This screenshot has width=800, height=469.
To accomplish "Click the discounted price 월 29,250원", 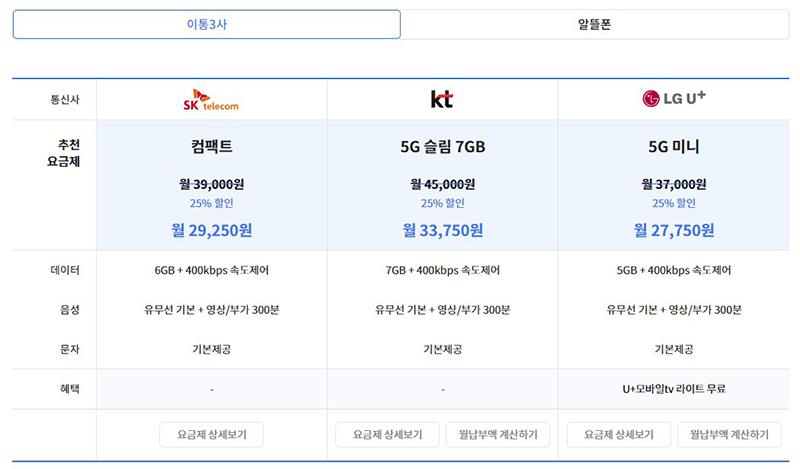I will 211,230.
